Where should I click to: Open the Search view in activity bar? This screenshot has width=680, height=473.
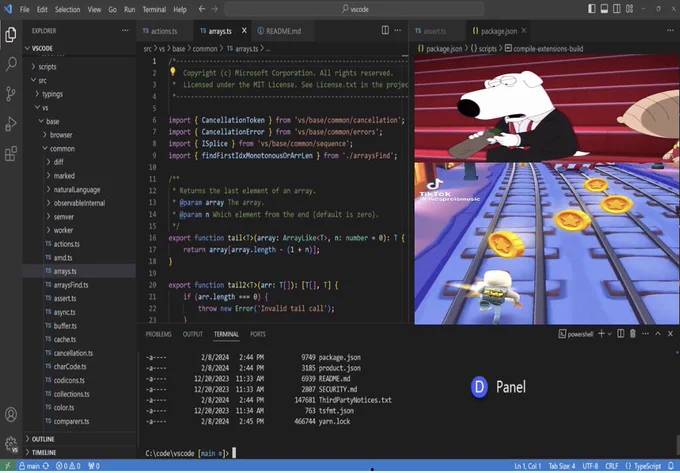(11, 64)
